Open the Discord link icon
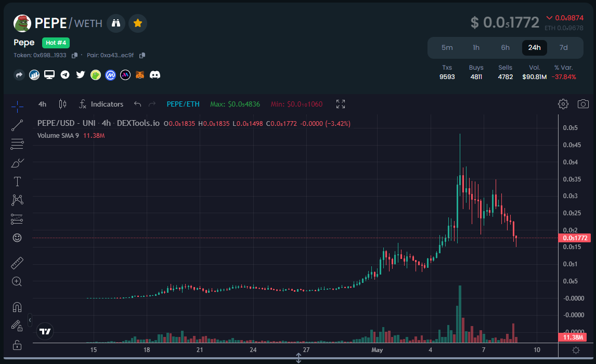Image resolution: width=596 pixels, height=364 pixels. coord(154,75)
